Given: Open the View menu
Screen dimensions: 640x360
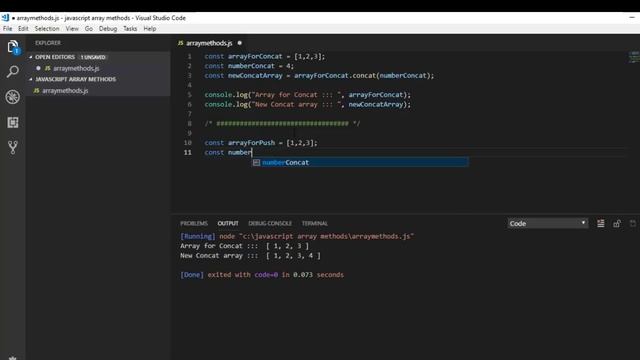Looking at the screenshot, I should point(72,29).
